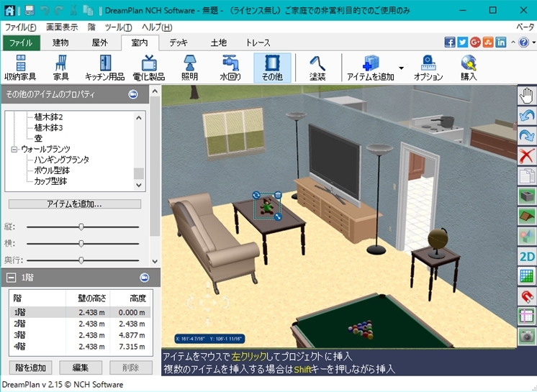The image size is (537, 392).
Task: Select ハンギングプランタ in the item tree
Action: pos(62,160)
